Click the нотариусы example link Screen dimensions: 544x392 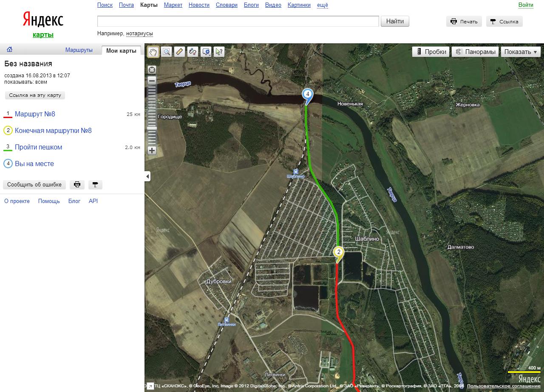139,34
